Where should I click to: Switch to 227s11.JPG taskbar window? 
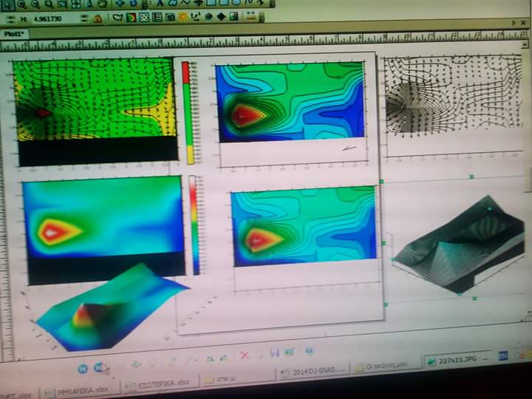453,360
